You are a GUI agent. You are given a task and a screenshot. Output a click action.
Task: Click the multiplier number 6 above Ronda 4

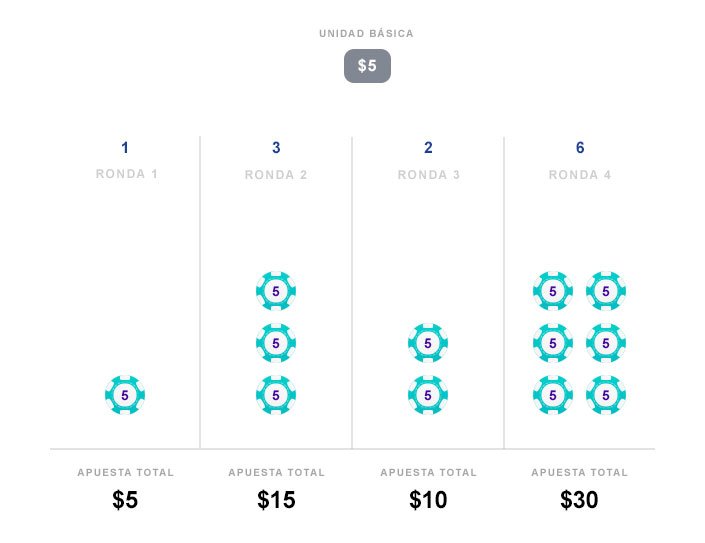click(x=580, y=148)
